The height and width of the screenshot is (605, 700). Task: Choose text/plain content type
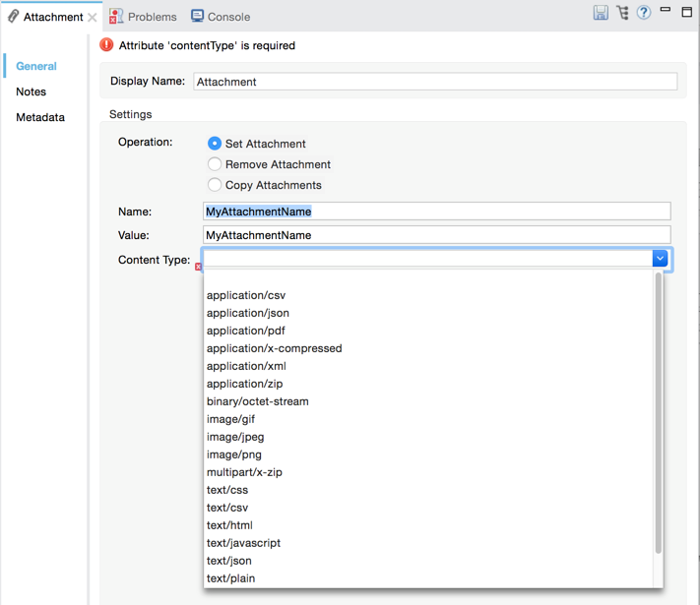(230, 578)
